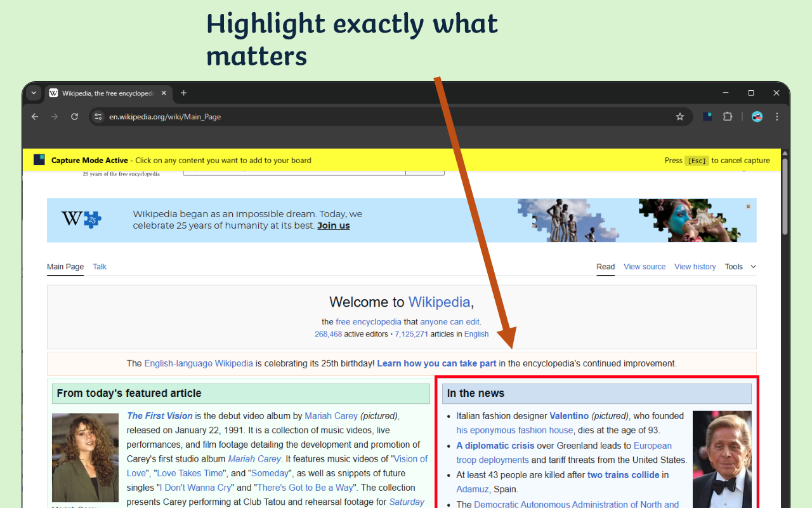The image size is (812, 508).
Task: Click the site permissions icon in address bar
Action: pos(98,116)
